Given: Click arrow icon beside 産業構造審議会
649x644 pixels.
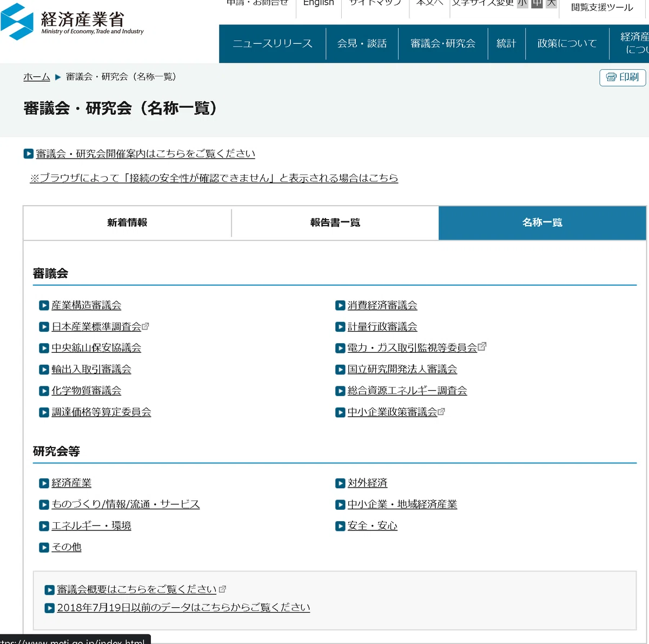Looking at the screenshot, I should pyautogui.click(x=44, y=306).
